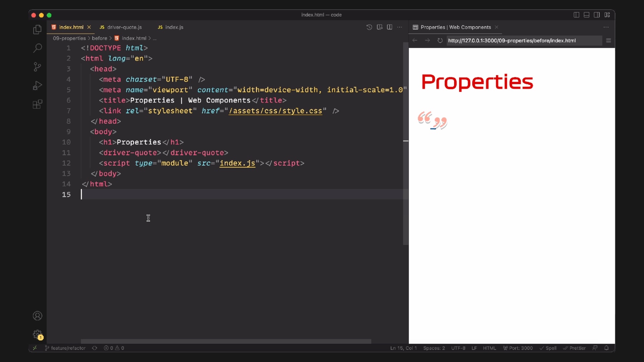The width and height of the screenshot is (644, 362).
Task: Click the Prettier status bar item
Action: pos(574,348)
